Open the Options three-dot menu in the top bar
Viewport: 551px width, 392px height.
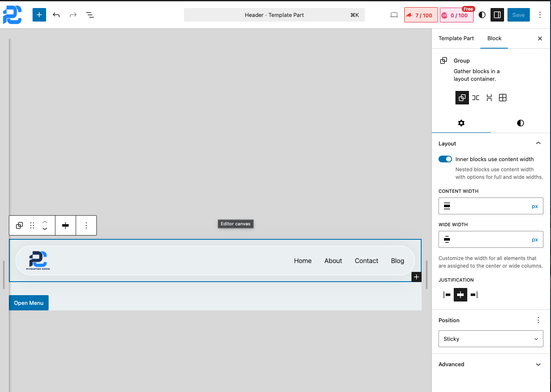pyautogui.click(x=540, y=15)
